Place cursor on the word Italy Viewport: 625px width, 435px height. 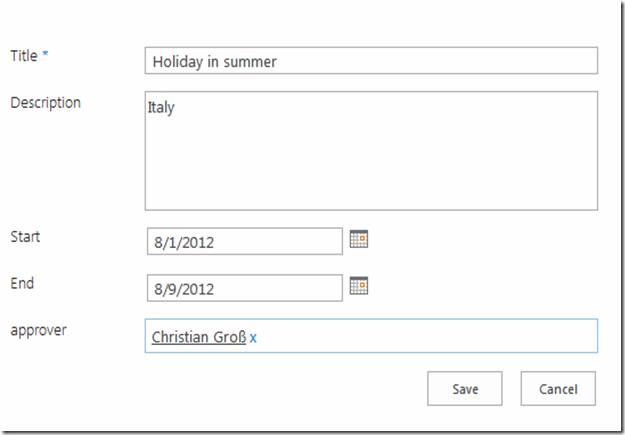tap(161, 107)
